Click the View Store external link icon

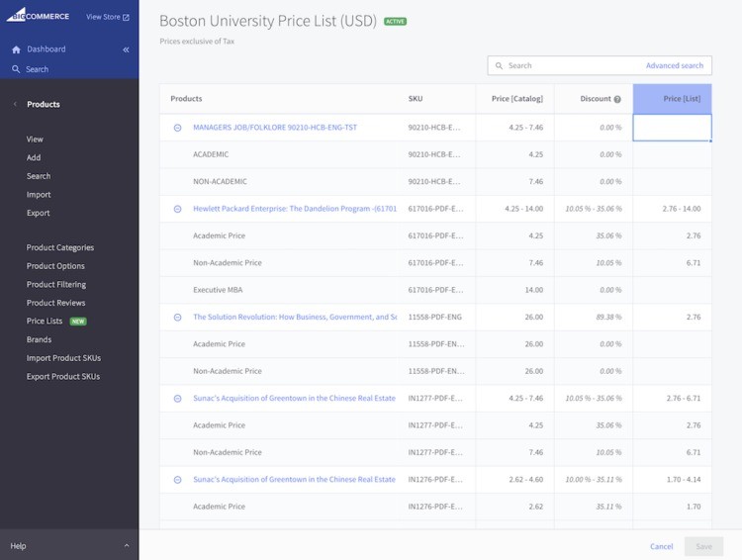[126, 17]
